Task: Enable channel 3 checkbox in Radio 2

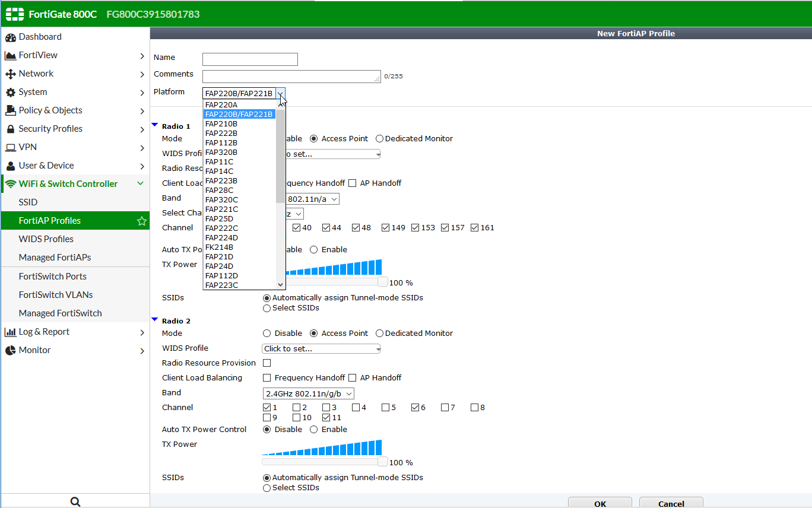Action: [326, 408]
